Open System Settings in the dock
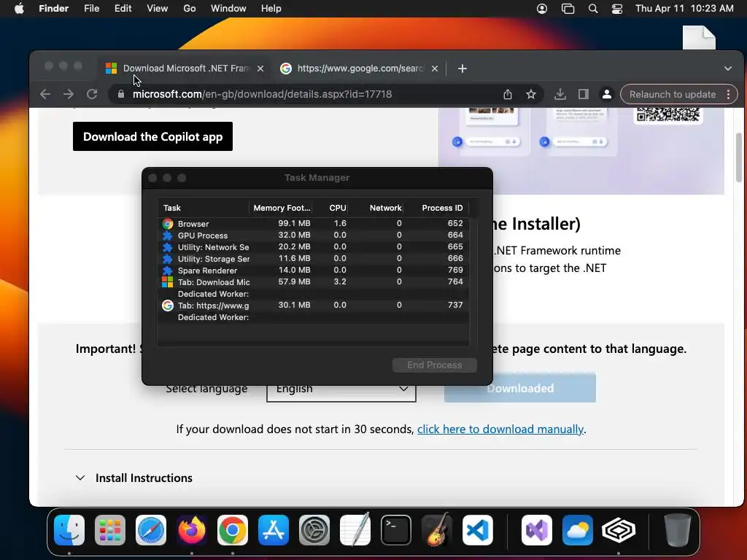 tap(314, 530)
